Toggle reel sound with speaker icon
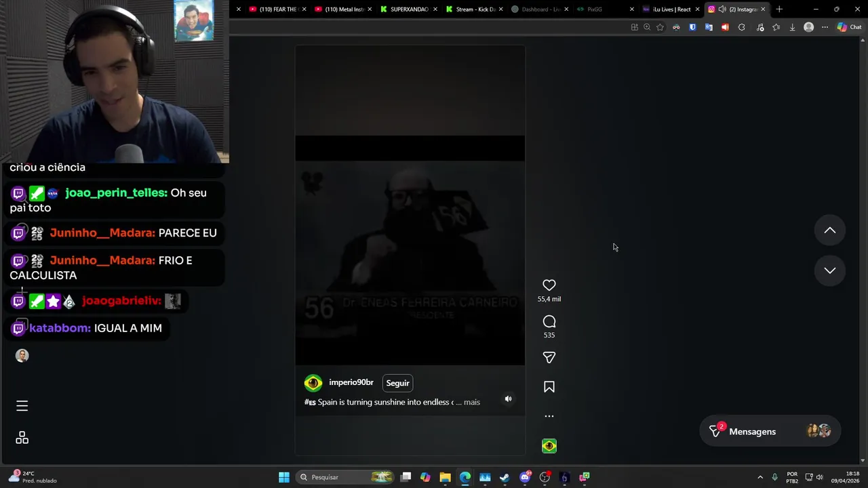This screenshot has width=868, height=488. click(x=508, y=399)
